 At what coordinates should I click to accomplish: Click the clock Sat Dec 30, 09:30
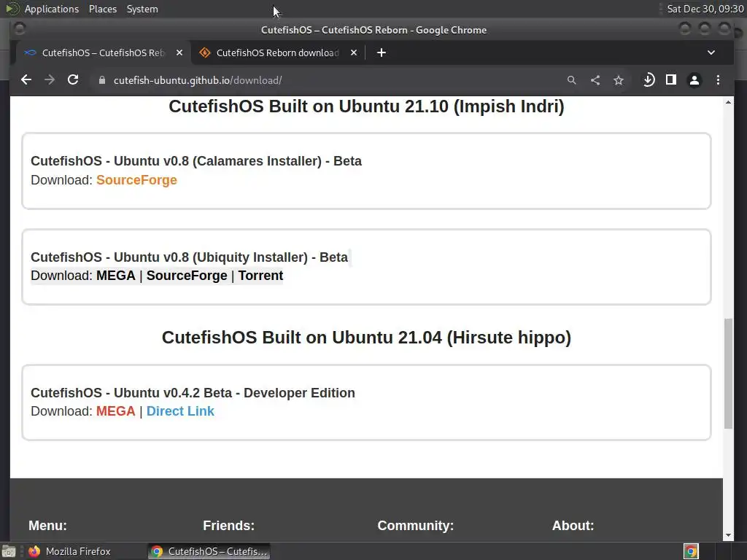coord(705,9)
